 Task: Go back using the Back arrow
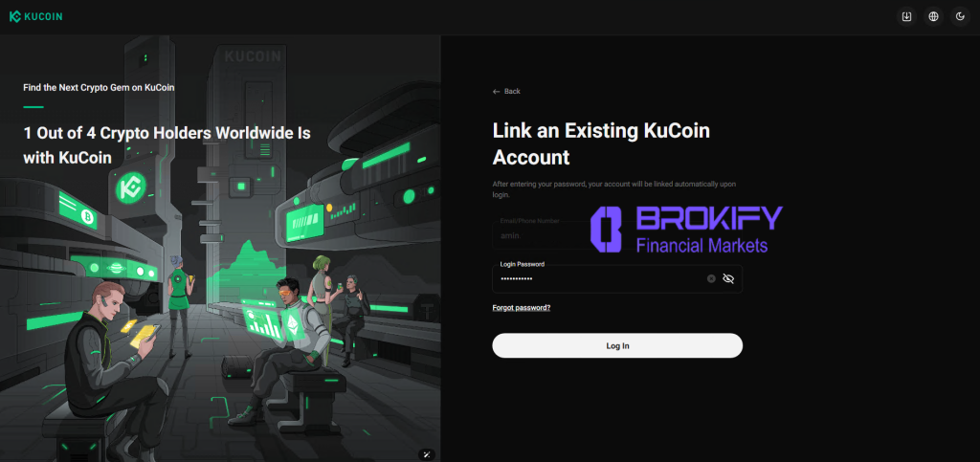click(x=506, y=91)
